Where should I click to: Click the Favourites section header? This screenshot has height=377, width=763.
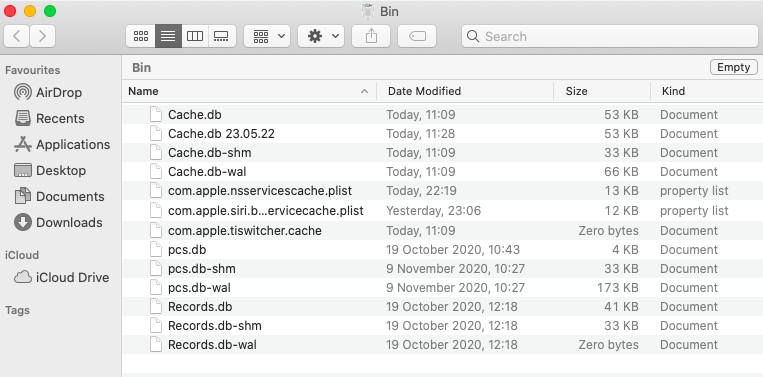[x=33, y=70]
